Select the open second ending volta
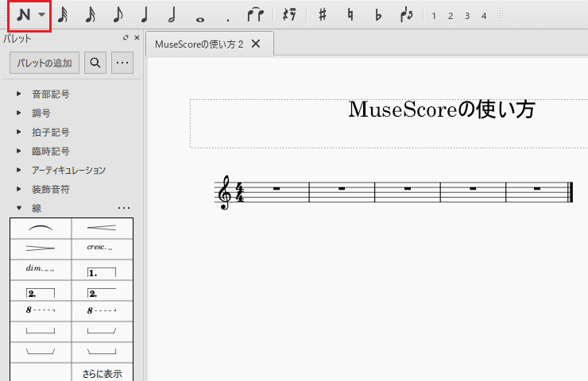 point(102,291)
